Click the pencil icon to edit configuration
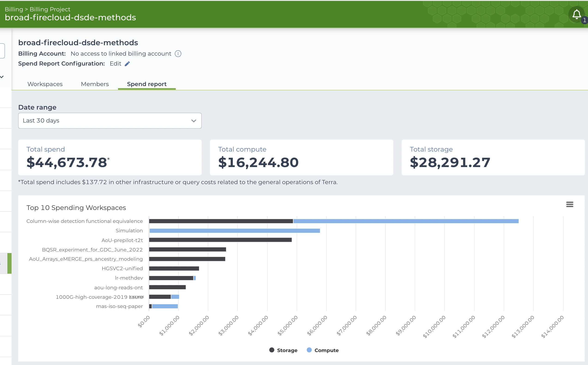 click(127, 64)
